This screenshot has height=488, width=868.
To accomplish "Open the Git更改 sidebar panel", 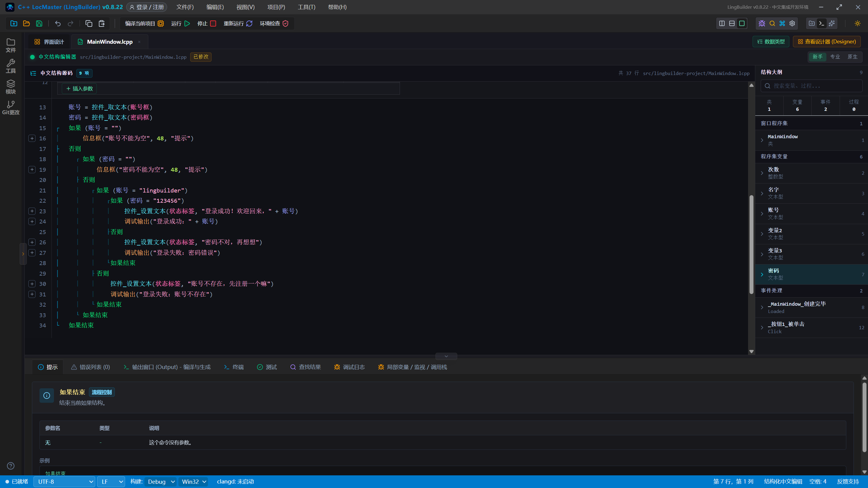I will pos(11,108).
